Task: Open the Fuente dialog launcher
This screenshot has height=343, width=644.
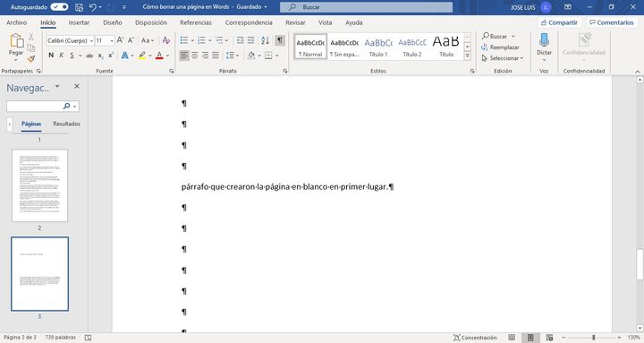Action: (171, 71)
